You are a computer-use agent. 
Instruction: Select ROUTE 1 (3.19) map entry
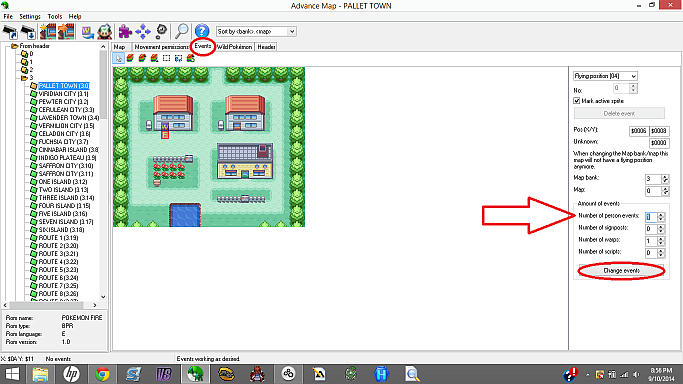tap(58, 238)
